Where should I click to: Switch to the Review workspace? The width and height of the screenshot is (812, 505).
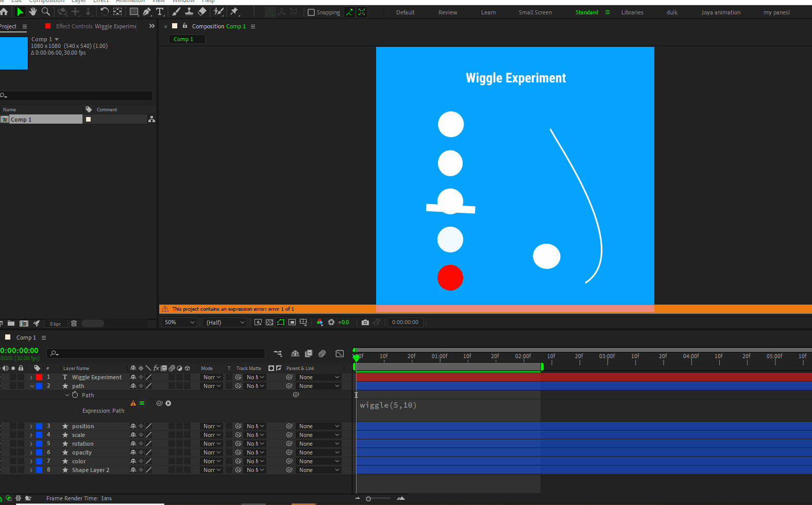click(448, 12)
